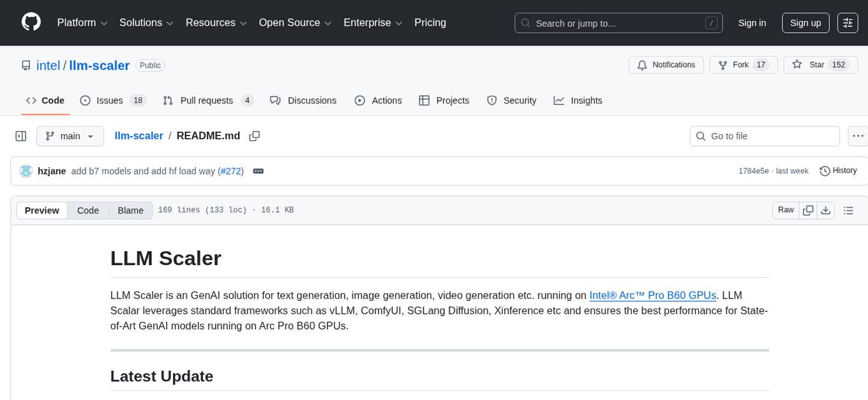Click hzjane's profile avatar

[x=26, y=171]
